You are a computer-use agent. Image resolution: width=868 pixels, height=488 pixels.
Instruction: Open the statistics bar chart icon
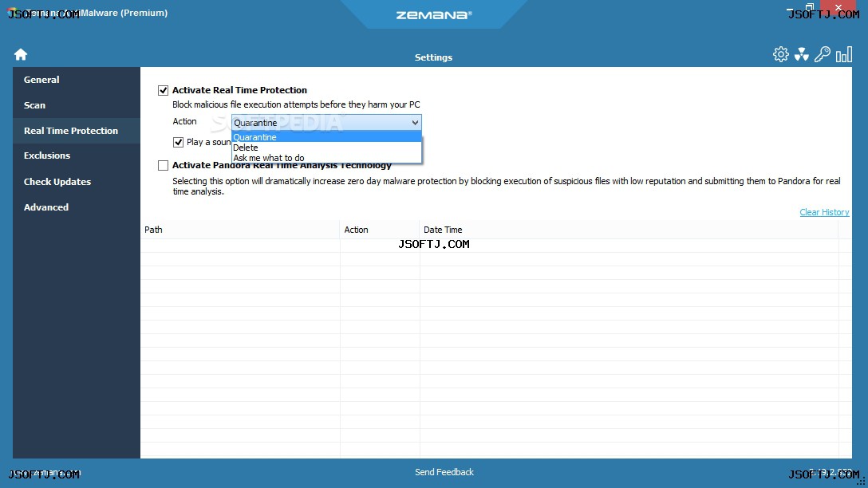(x=843, y=54)
